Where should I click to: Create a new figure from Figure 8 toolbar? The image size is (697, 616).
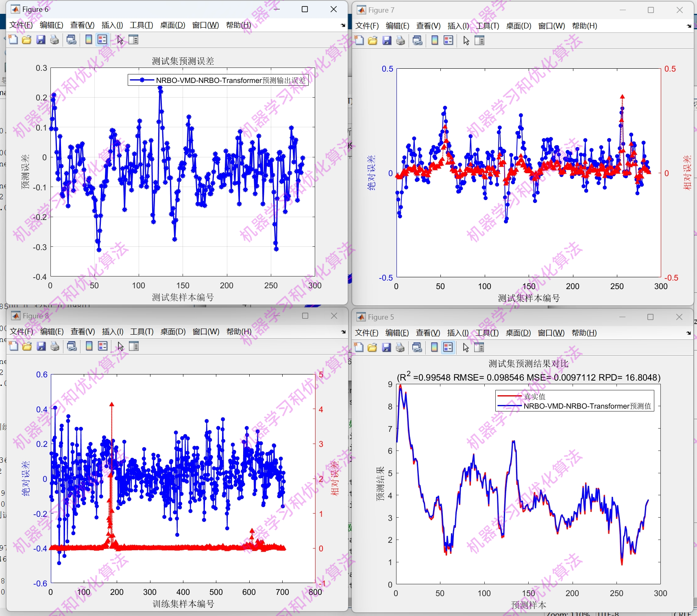click(x=14, y=346)
